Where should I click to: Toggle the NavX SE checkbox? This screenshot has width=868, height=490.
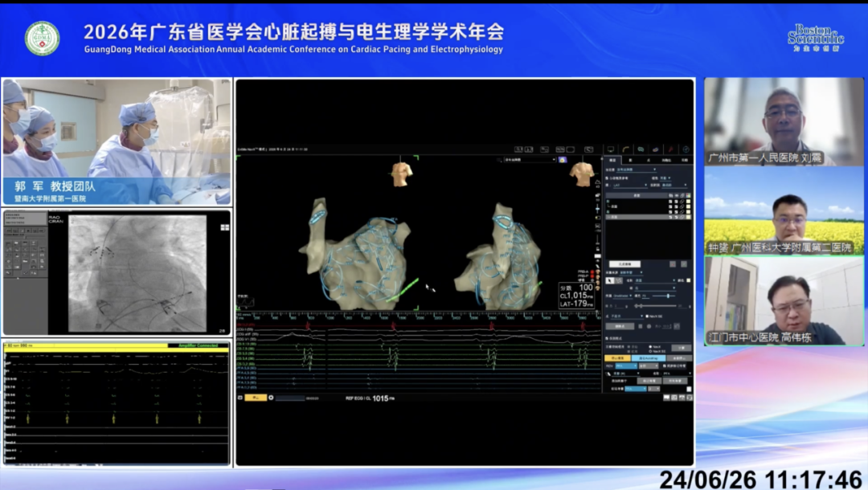pyautogui.click(x=647, y=316)
